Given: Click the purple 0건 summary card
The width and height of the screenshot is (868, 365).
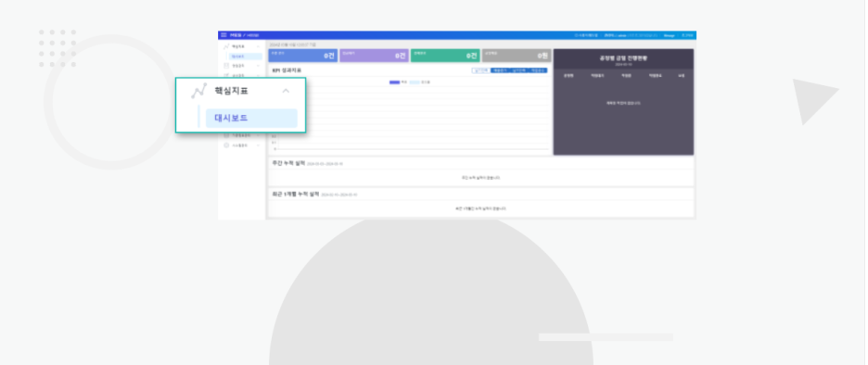Looking at the screenshot, I should (x=374, y=56).
